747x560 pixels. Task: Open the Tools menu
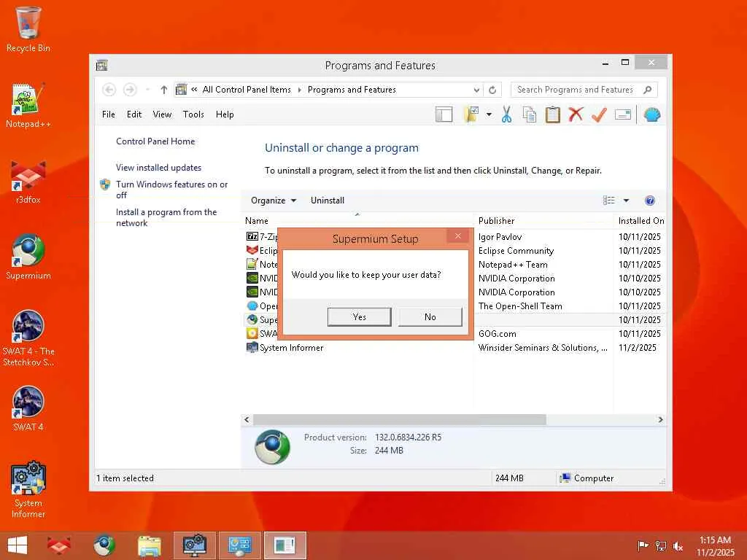(x=193, y=114)
